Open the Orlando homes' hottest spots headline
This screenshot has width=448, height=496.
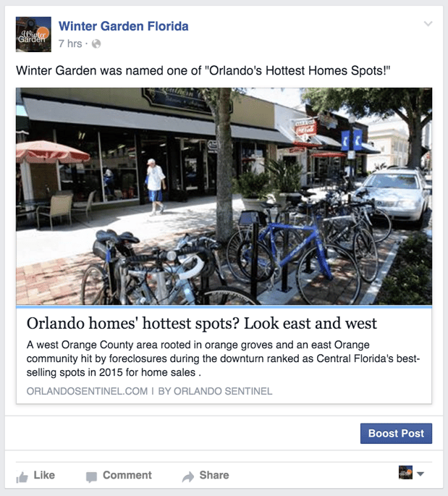tap(202, 323)
